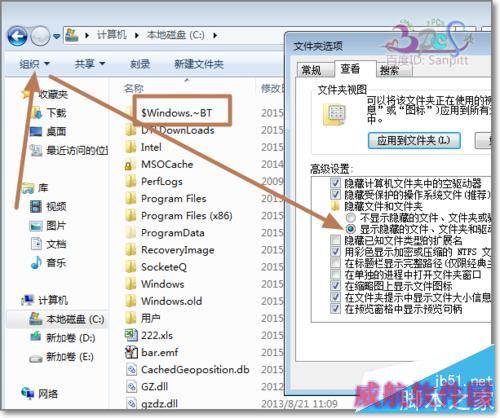Click the 新加卷 (D:) drive icon

coord(36,337)
